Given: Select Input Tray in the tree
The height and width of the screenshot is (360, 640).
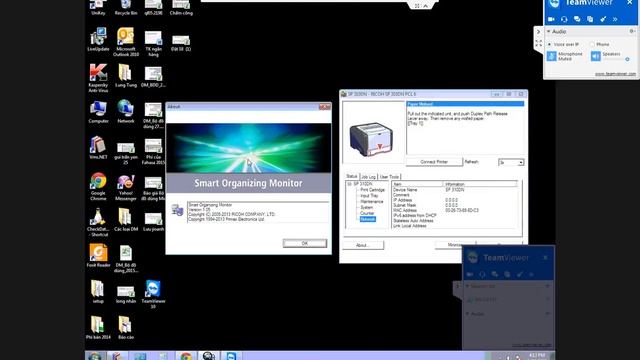Looking at the screenshot, I should click(x=369, y=196).
